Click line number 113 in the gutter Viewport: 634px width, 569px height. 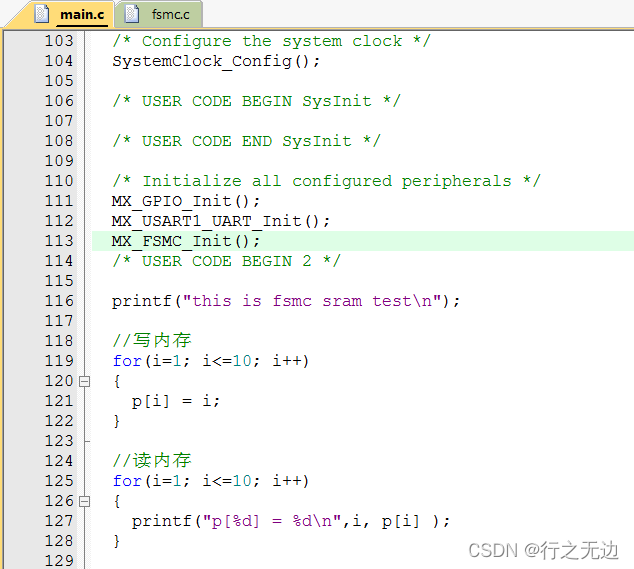[59, 241]
